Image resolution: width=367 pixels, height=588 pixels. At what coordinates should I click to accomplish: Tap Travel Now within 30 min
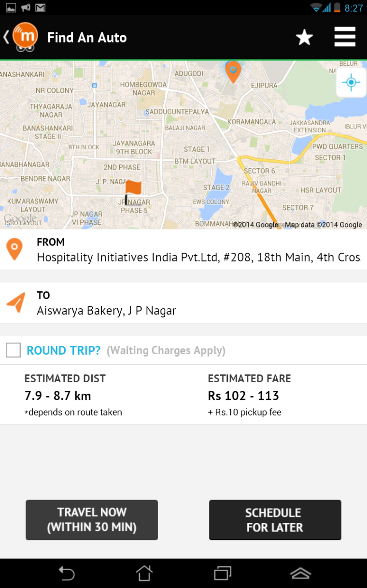[x=92, y=520]
